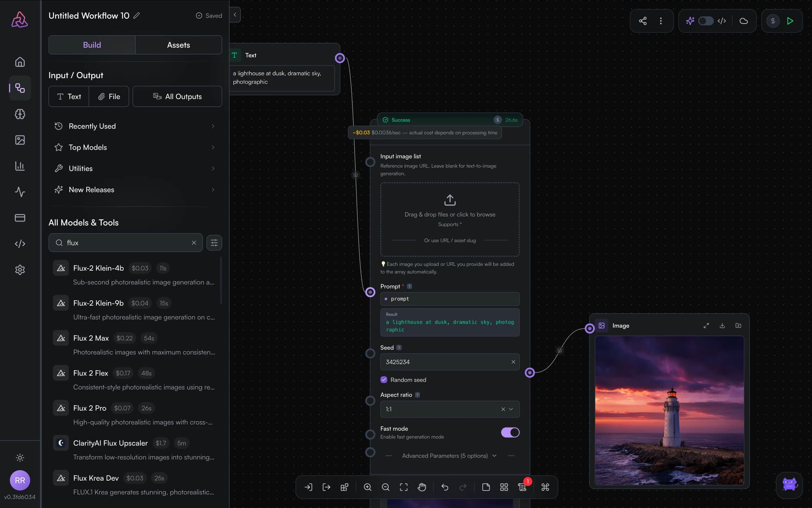Download the generated image
Viewport: 812px width, 508px height.
pos(722,326)
